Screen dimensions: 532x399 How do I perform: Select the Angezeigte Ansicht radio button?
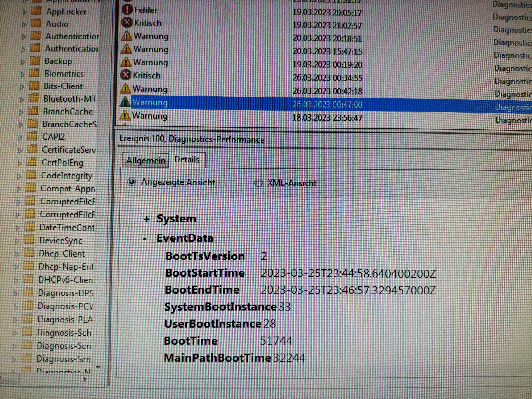[132, 182]
